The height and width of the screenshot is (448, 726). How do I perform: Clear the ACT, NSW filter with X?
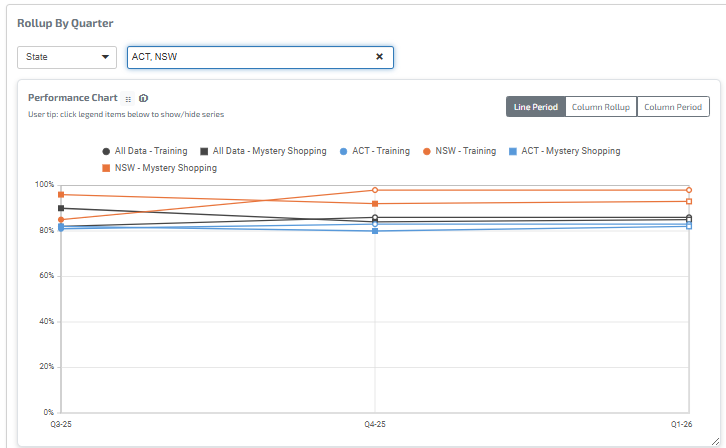point(379,57)
